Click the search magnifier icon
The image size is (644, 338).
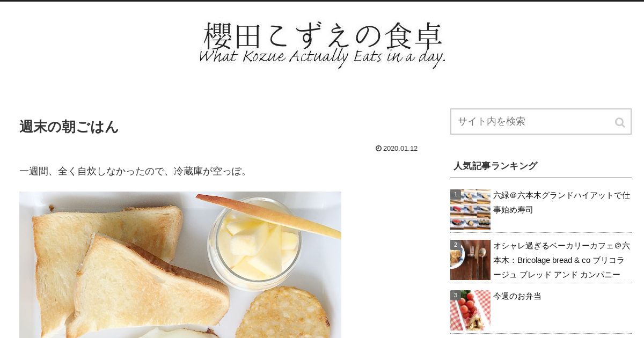coord(620,122)
